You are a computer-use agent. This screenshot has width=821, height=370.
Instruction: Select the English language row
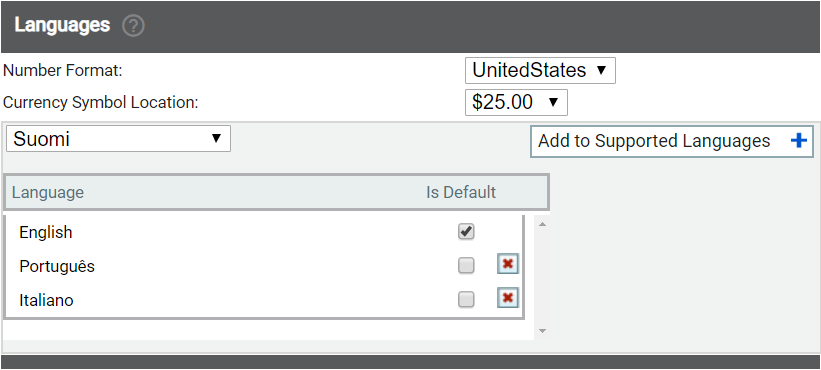click(x=264, y=232)
